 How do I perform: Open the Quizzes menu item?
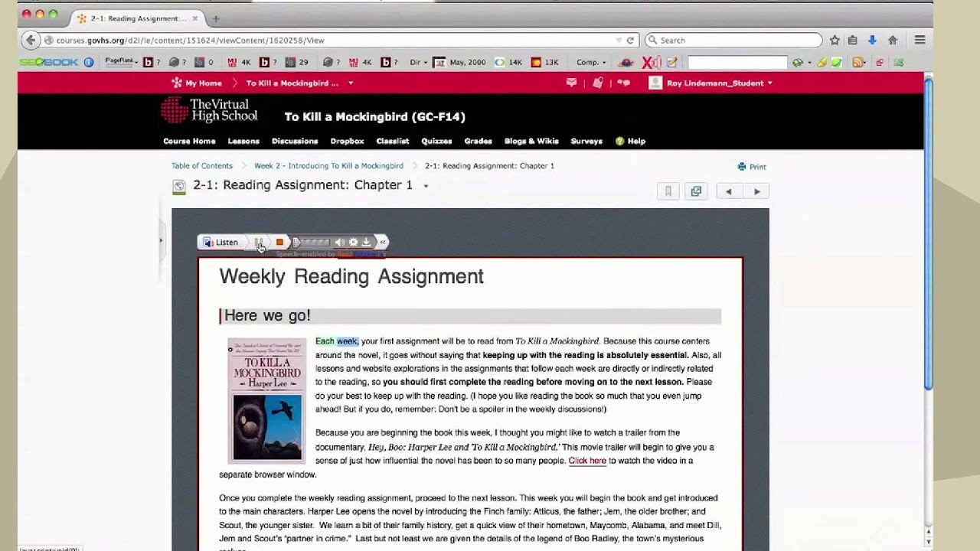click(x=436, y=141)
